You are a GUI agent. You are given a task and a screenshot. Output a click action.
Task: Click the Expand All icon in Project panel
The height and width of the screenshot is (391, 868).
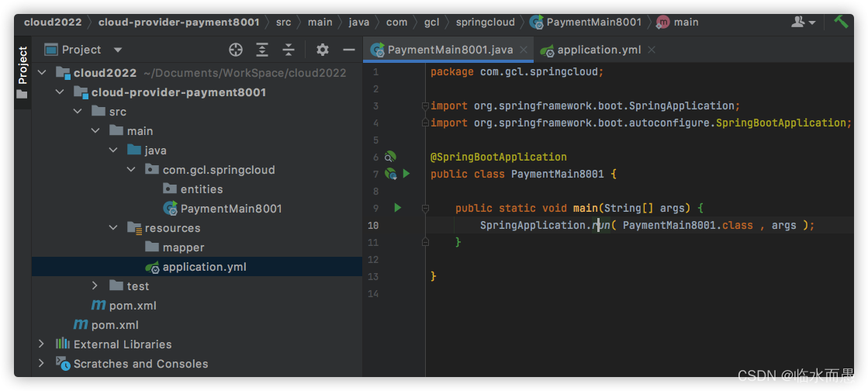262,50
